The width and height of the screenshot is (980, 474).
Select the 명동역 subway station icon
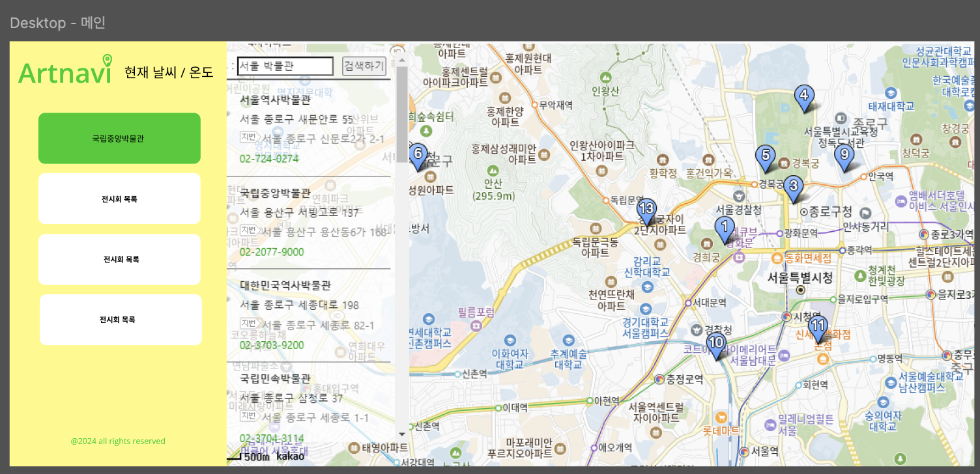coord(872,358)
